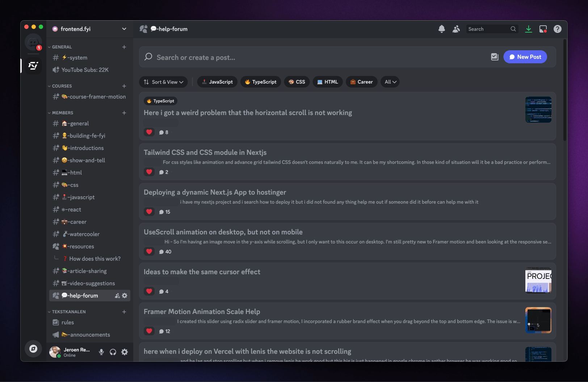Open the system channel
Viewport: 588px width, 382px height.
(90, 58)
